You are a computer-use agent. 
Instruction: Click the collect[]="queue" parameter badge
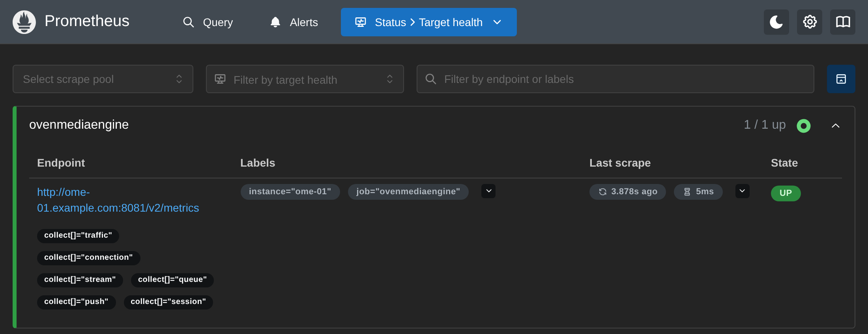pyautogui.click(x=172, y=280)
